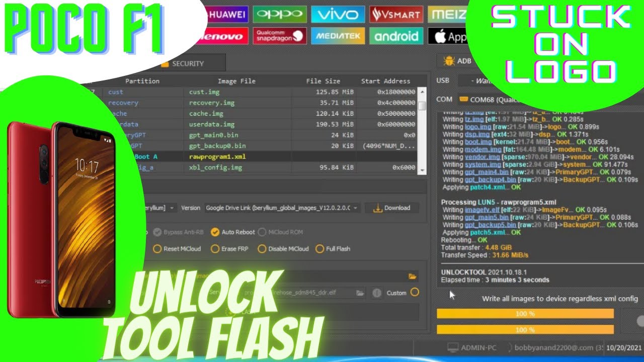Select the Full Flash option

click(319, 249)
